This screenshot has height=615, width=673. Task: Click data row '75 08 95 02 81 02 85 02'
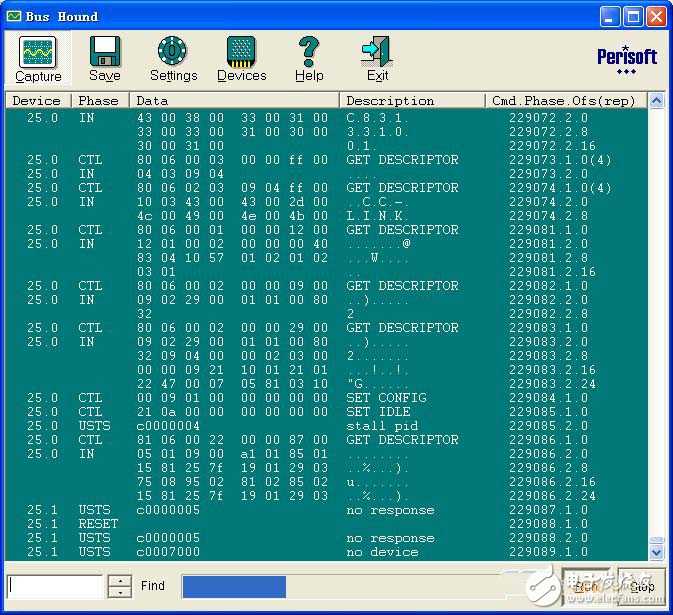click(x=233, y=482)
